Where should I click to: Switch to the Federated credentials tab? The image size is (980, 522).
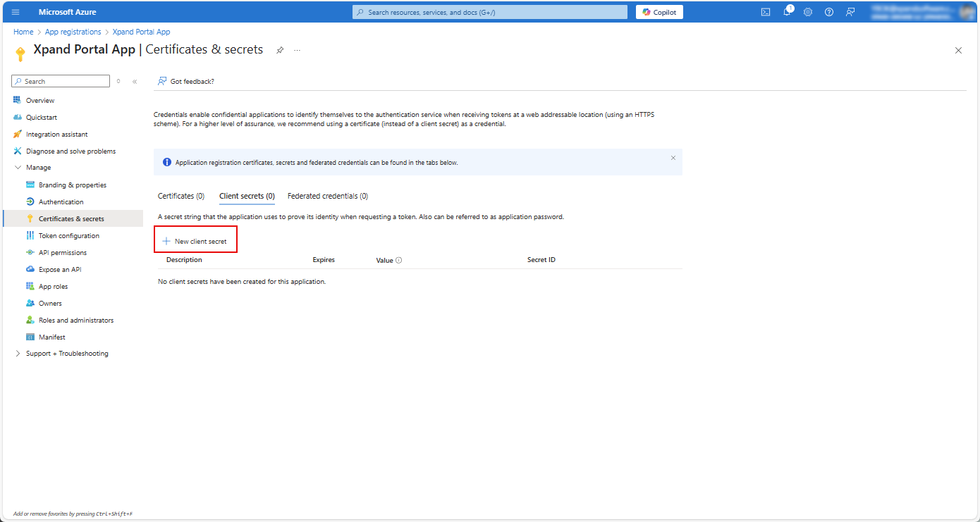pos(327,196)
